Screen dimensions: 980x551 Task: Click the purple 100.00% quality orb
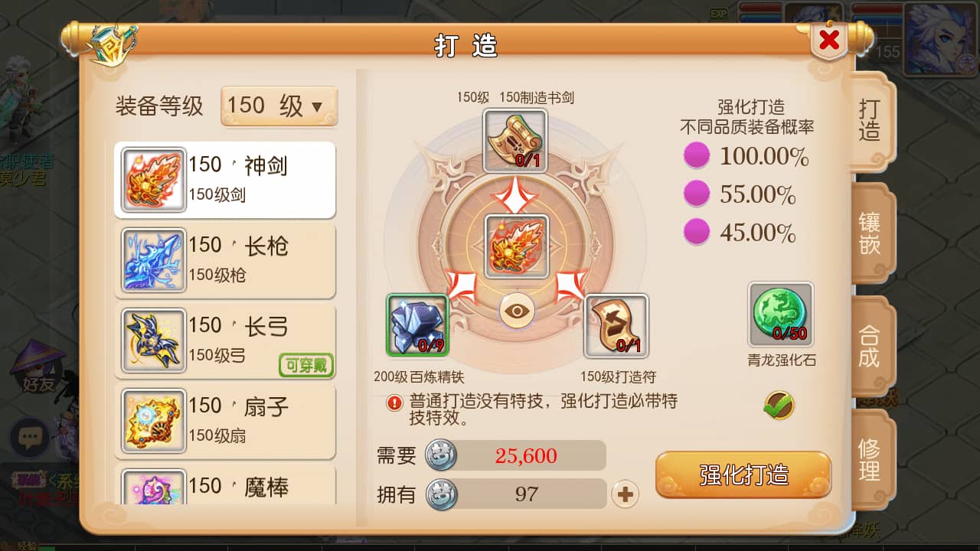pyautogui.click(x=697, y=156)
